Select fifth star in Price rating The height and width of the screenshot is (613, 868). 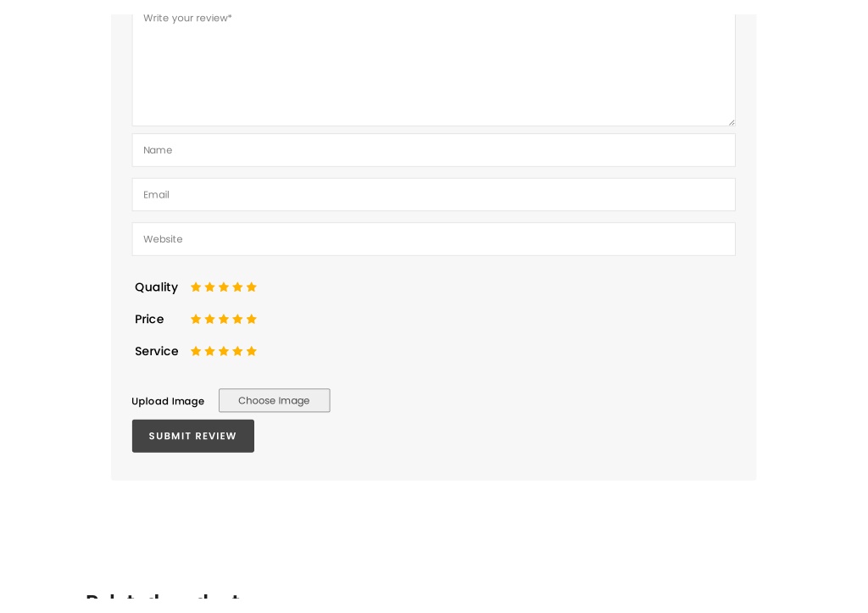pyautogui.click(x=251, y=319)
